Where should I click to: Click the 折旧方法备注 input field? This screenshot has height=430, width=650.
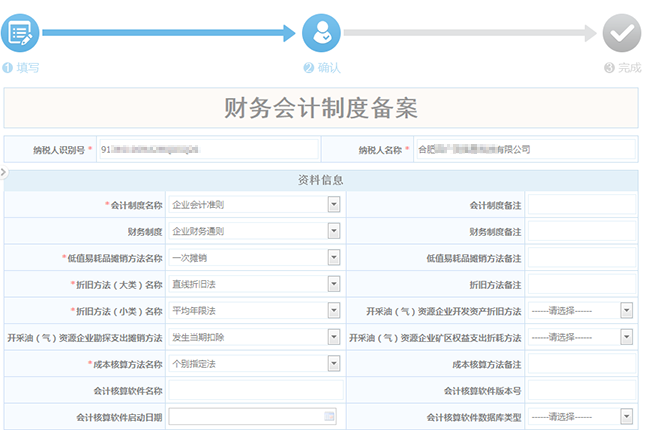point(581,284)
